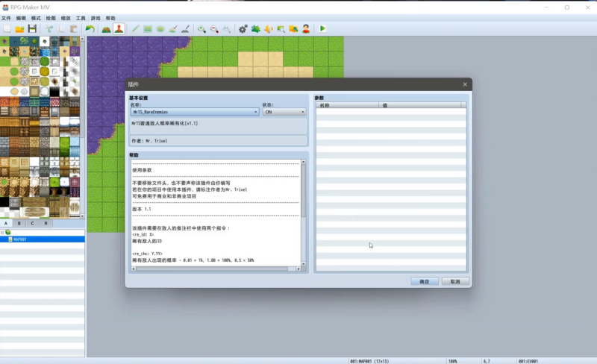Open the 文件 menu
The width and height of the screenshot is (597, 364).
6,18
